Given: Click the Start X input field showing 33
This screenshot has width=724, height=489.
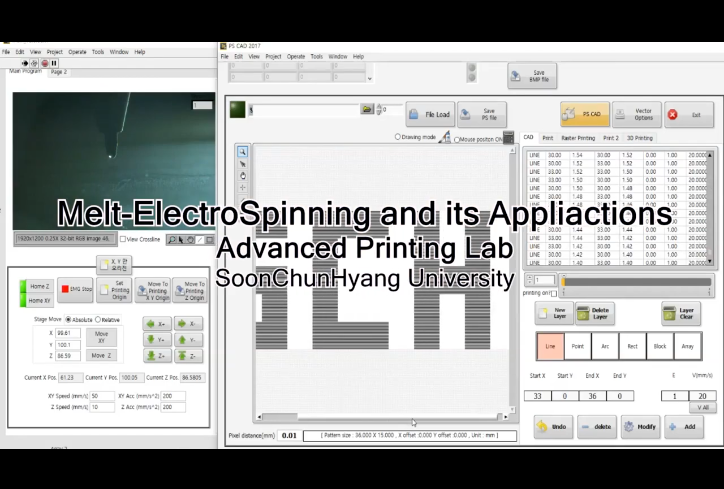Looking at the screenshot, I should click(x=537, y=396).
